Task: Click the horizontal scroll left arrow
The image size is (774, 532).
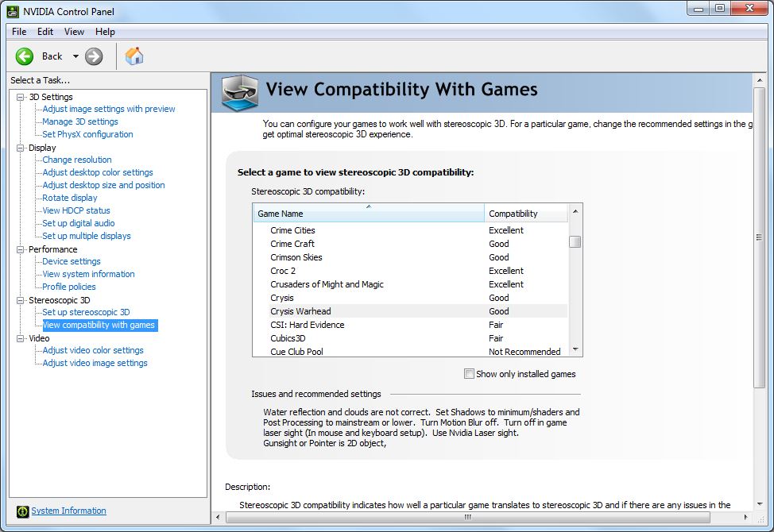Action: tap(219, 517)
